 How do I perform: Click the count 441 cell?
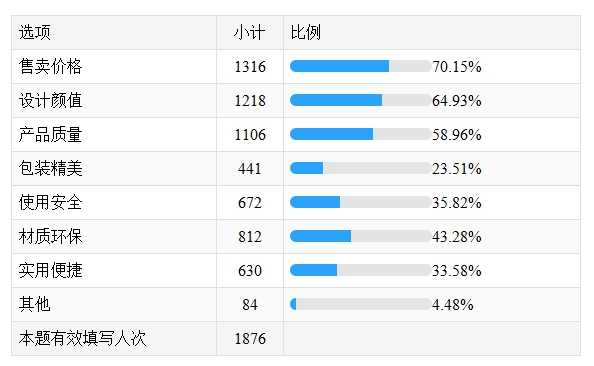pyautogui.click(x=250, y=169)
